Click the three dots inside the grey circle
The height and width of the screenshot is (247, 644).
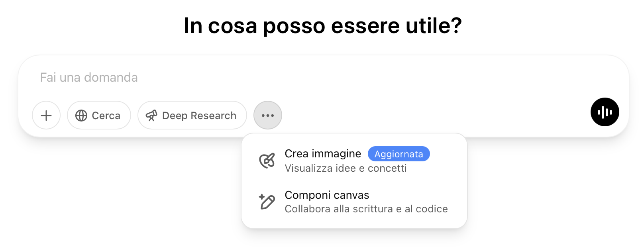tap(268, 116)
